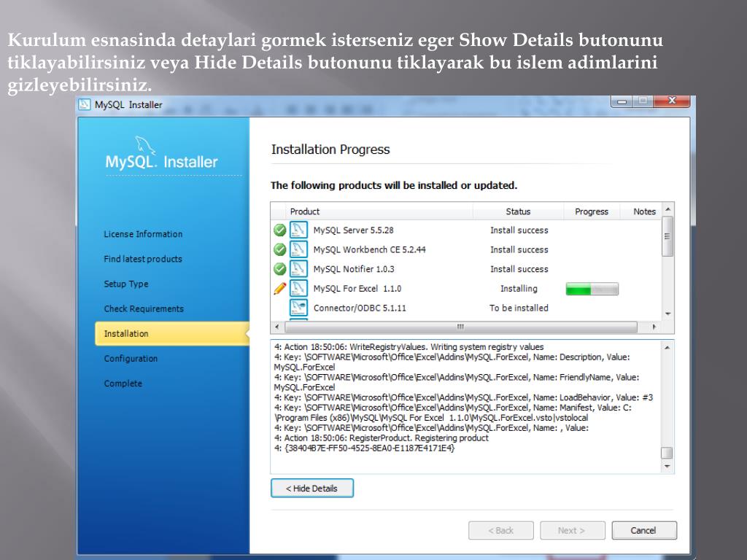Click Installing status of MySQL For Excel
This screenshot has width=747, height=560.
[519, 289]
